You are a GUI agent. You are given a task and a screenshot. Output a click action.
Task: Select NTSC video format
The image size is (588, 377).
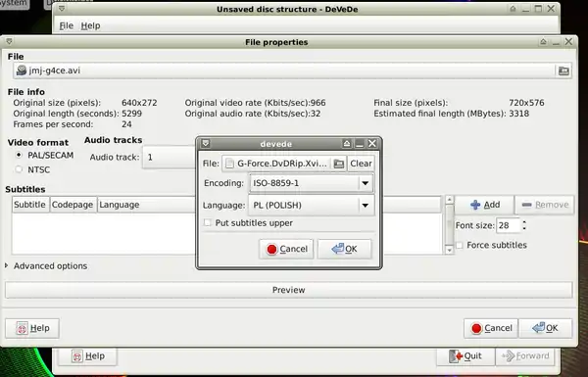19,169
